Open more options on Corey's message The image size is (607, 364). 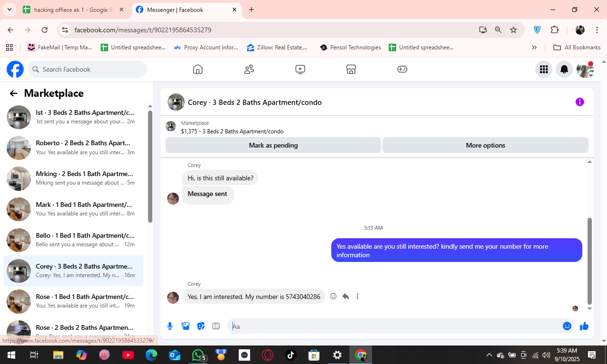coord(357,296)
